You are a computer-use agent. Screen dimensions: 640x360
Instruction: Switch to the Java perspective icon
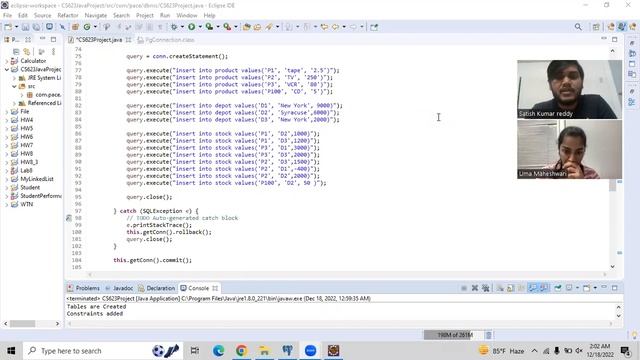click(x=622, y=27)
